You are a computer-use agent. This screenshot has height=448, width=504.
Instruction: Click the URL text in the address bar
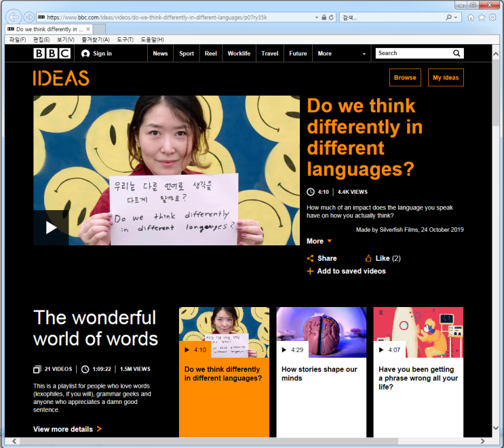[x=157, y=18]
